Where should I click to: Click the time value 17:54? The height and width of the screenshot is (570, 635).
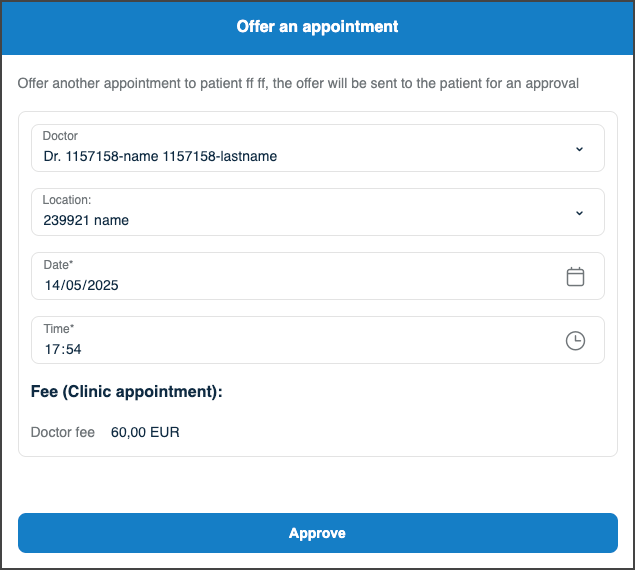point(63,349)
